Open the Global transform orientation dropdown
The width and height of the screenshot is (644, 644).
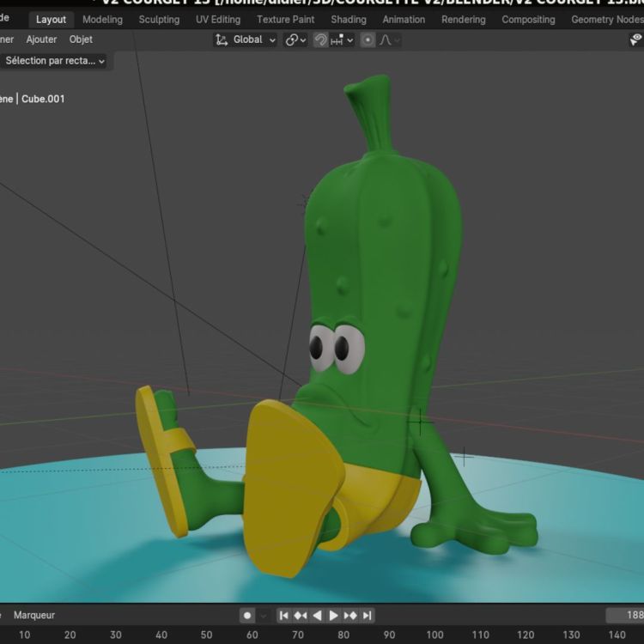(246, 39)
